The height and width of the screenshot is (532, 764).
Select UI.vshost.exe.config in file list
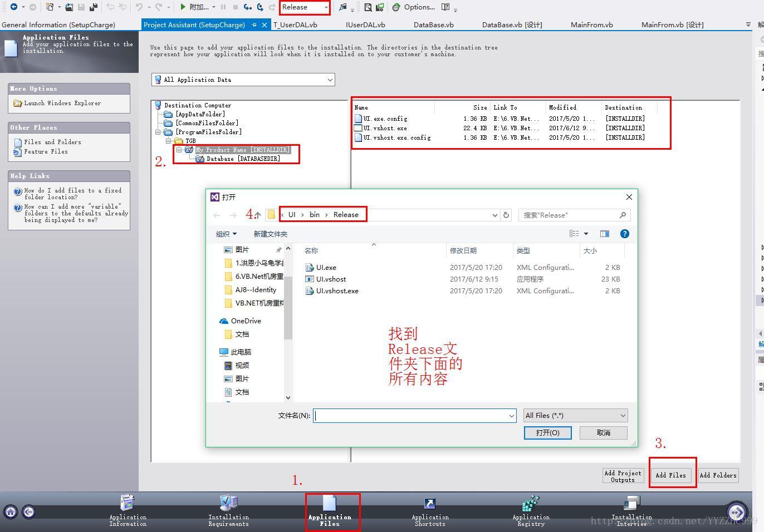point(396,137)
